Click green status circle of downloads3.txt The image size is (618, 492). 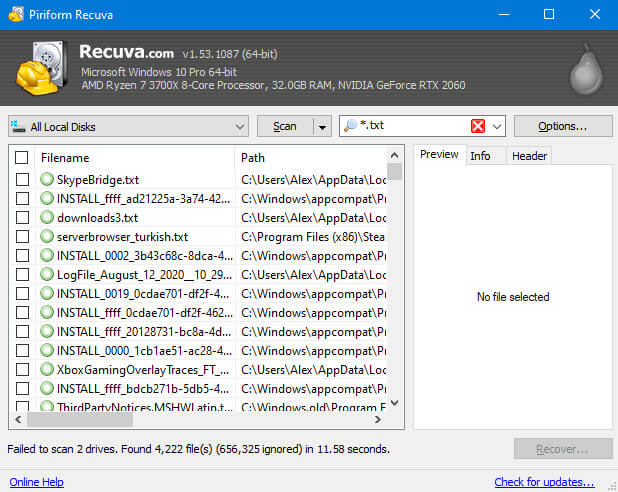47,217
